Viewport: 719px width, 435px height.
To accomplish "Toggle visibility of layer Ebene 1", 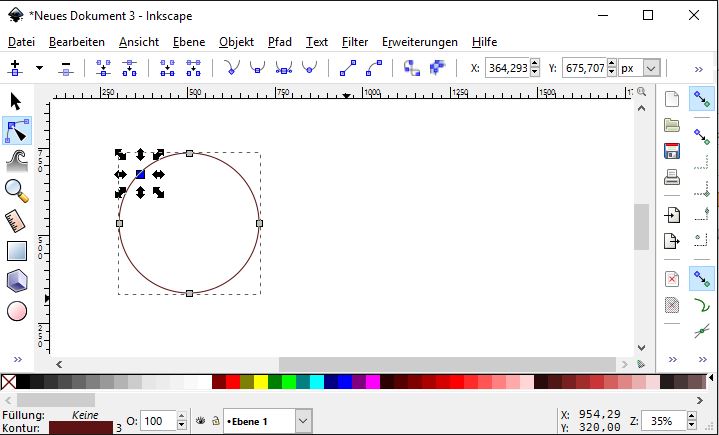I will tap(200, 422).
